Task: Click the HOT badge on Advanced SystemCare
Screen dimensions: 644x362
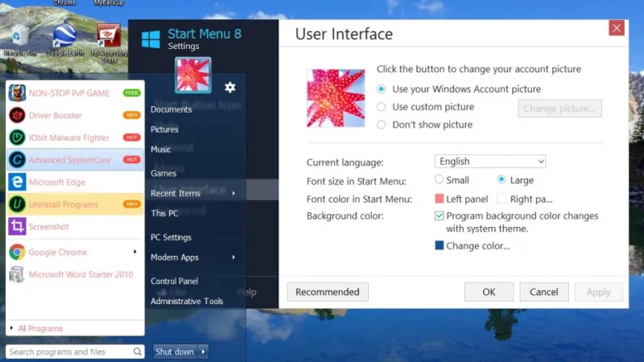Action: (x=131, y=159)
